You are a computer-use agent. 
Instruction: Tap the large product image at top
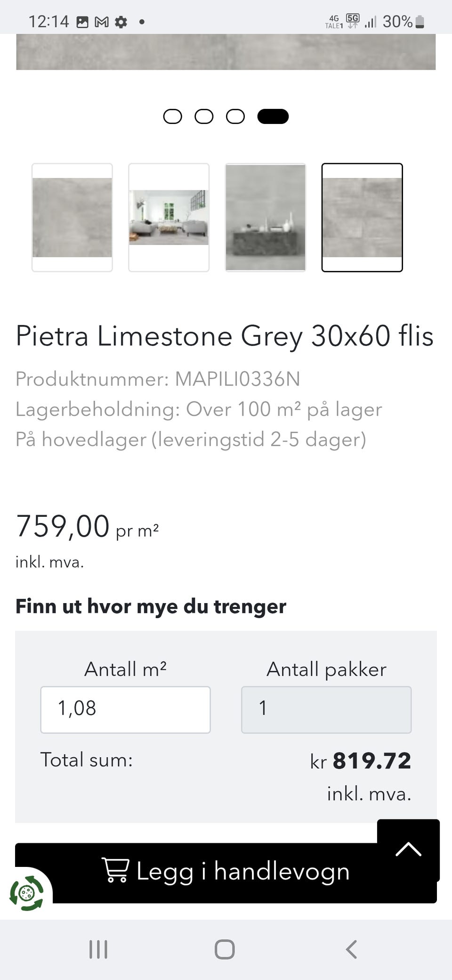coord(226,52)
